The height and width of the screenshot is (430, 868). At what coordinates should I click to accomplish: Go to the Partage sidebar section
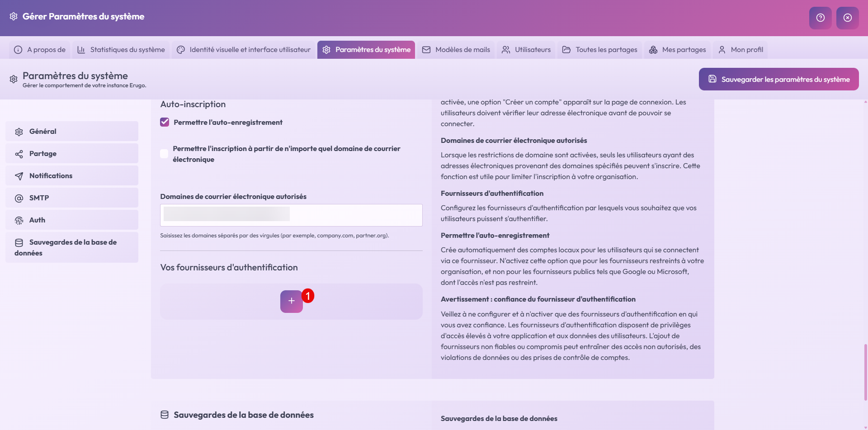click(72, 154)
